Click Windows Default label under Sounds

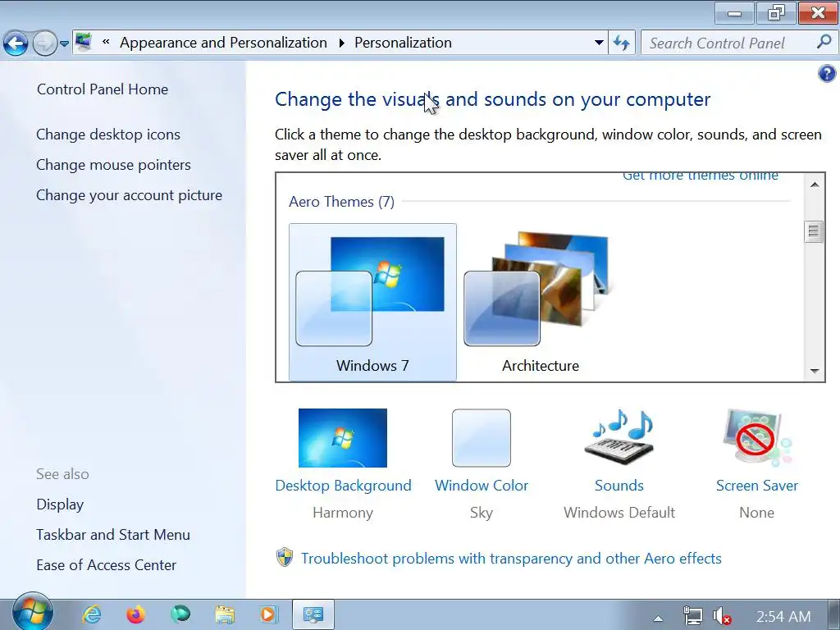tap(619, 513)
